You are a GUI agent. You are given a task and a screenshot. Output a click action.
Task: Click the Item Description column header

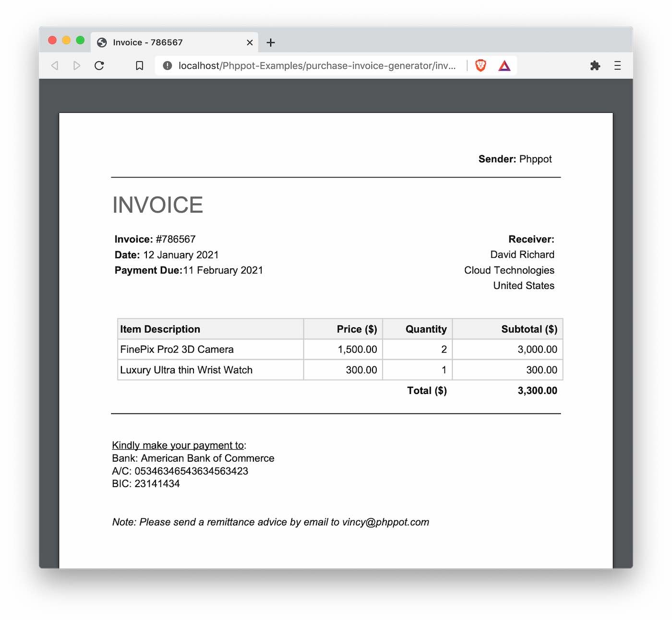[160, 329]
